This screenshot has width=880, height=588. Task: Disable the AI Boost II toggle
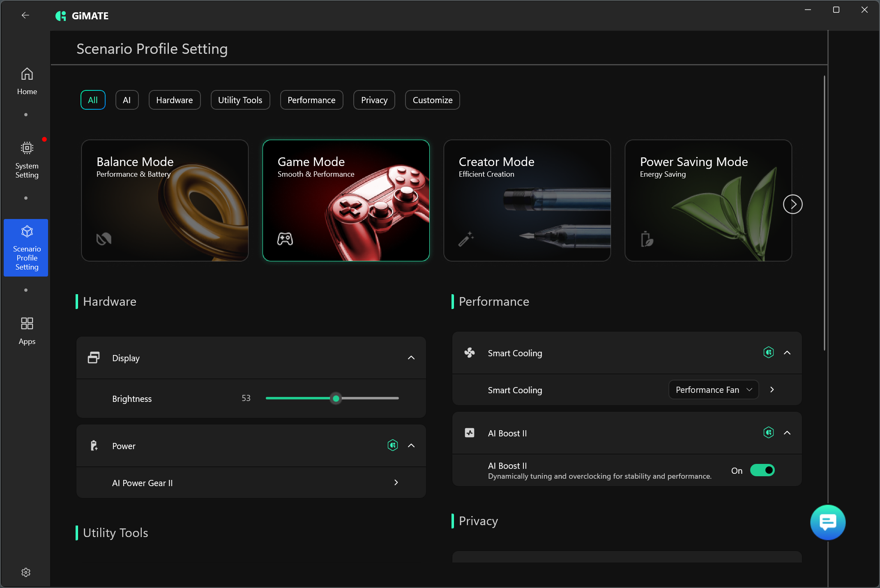pos(762,470)
